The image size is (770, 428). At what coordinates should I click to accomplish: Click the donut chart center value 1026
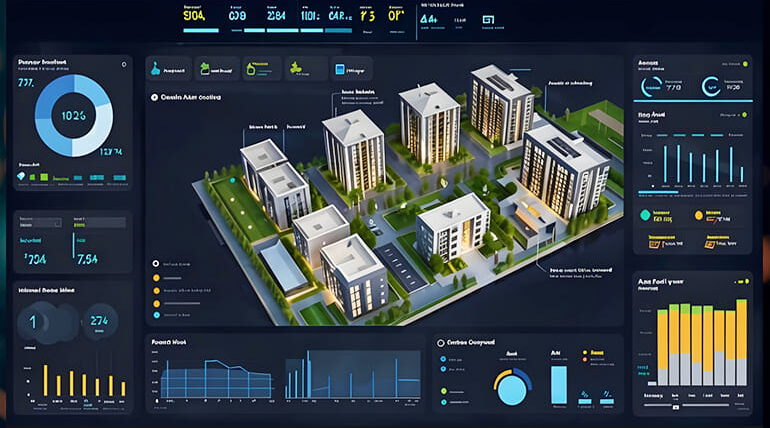point(74,116)
